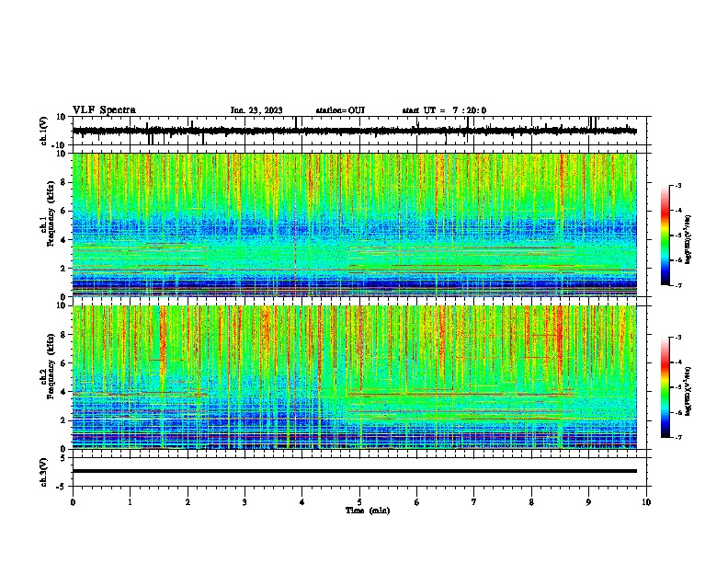
Task: Click the ch.1 spectrogram color scale bar
Action: pyautogui.click(x=665, y=236)
